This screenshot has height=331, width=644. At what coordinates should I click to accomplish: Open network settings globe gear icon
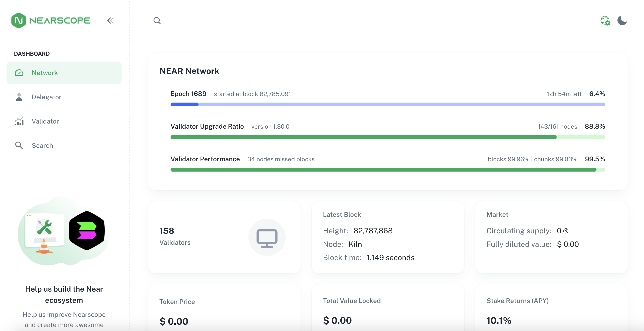coord(605,21)
